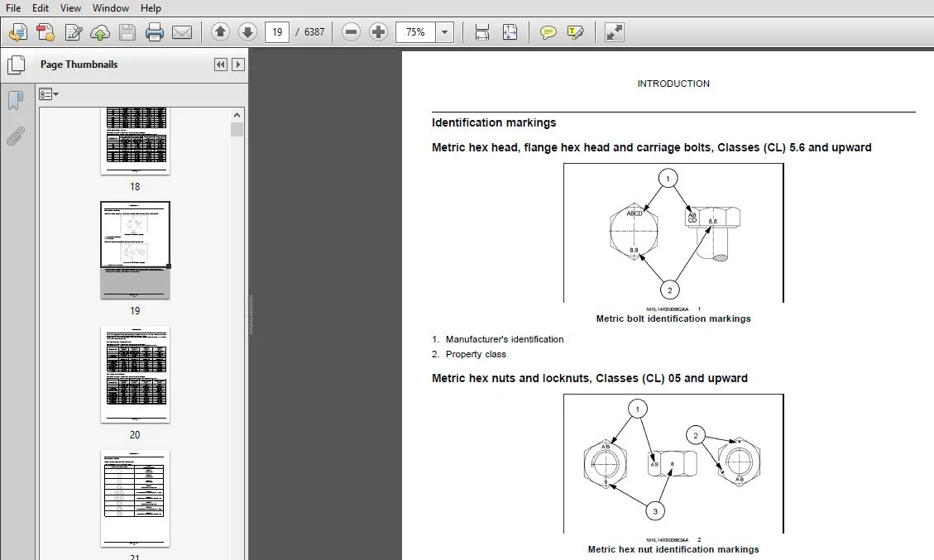Image resolution: width=934 pixels, height=560 pixels.
Task: Select the page 19 thumbnail
Action: coord(135,250)
